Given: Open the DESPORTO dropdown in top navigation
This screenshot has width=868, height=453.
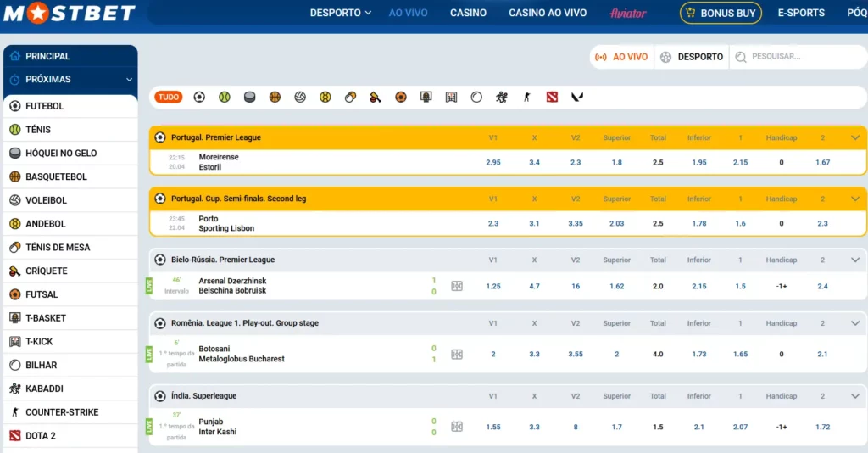Looking at the screenshot, I should click(x=341, y=13).
